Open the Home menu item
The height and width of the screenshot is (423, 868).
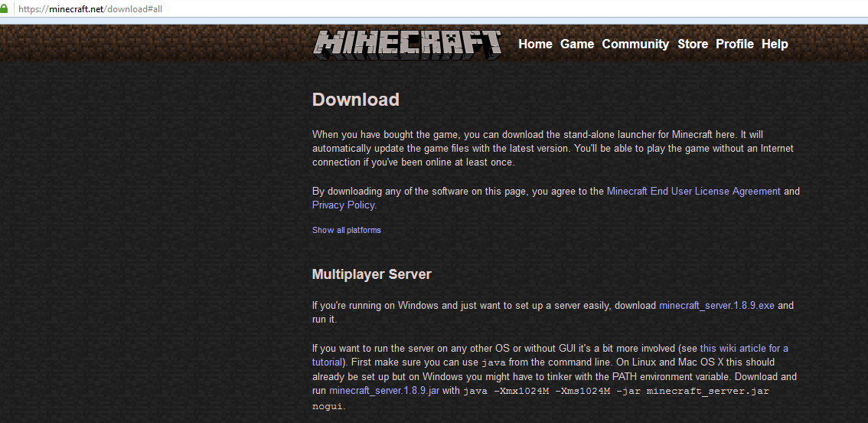(x=535, y=44)
